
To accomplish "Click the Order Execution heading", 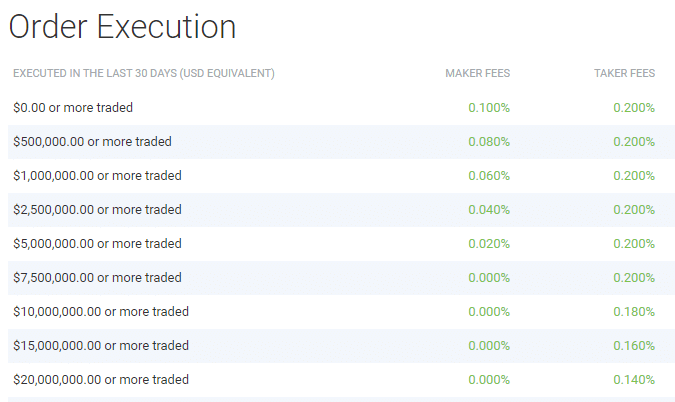I will 122,27.
